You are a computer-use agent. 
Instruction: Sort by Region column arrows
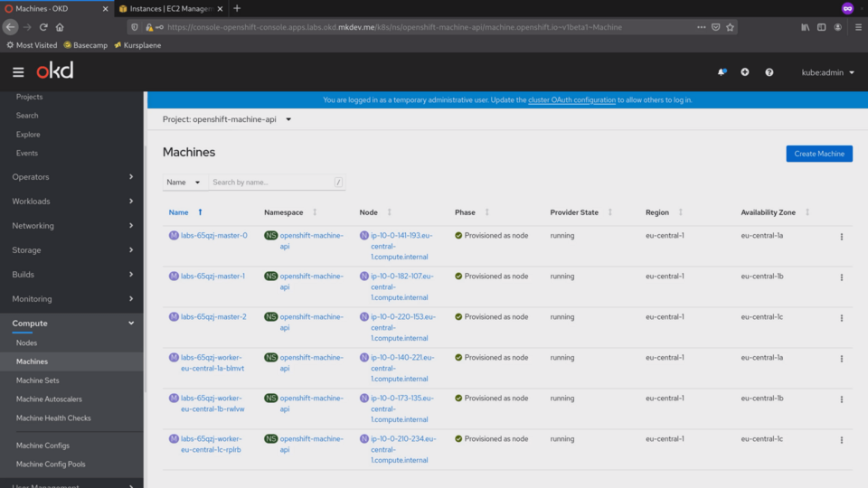[x=680, y=212]
